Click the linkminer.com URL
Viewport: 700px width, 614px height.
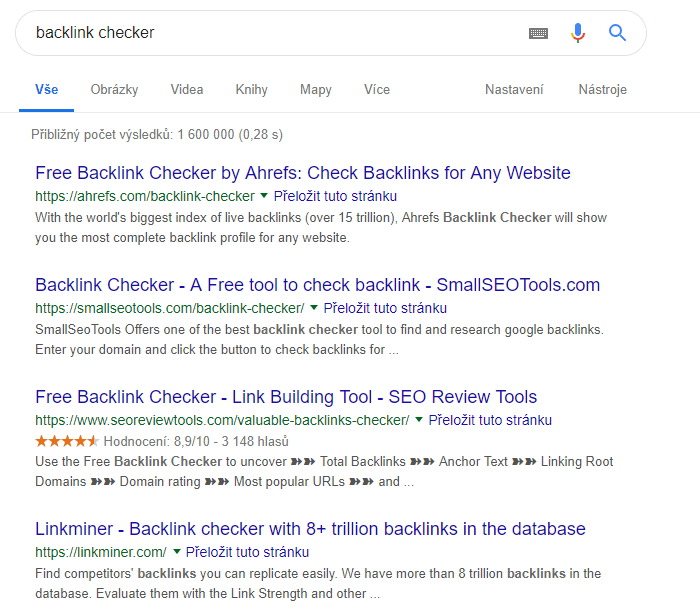click(100, 552)
